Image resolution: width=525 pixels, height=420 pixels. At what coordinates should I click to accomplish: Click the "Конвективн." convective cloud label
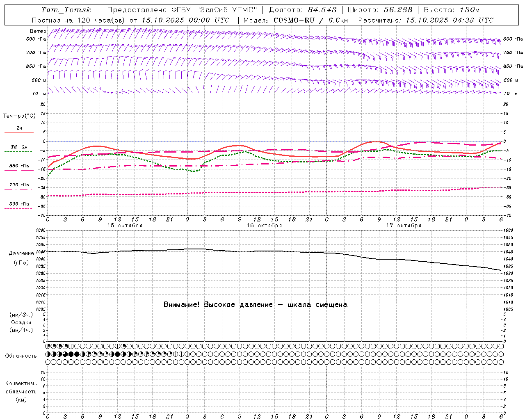[21, 383]
